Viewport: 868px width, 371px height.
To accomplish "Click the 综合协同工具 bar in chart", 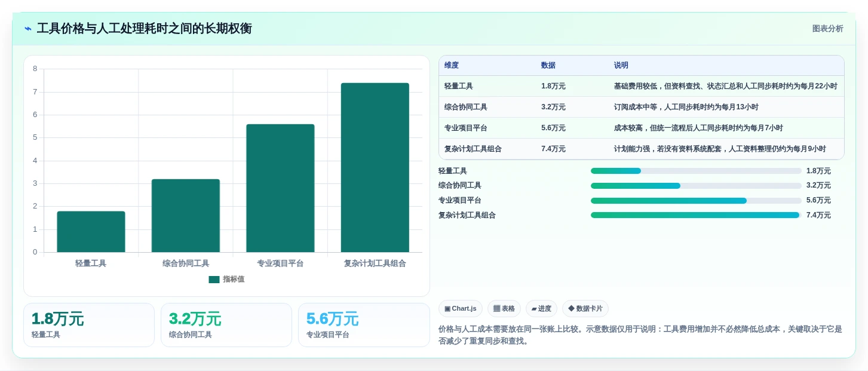I will 186,216.
